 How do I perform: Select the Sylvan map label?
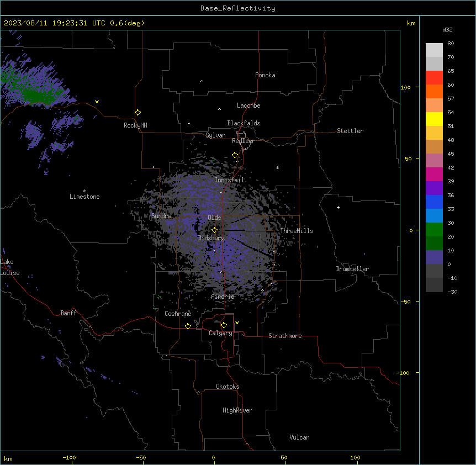215,135
